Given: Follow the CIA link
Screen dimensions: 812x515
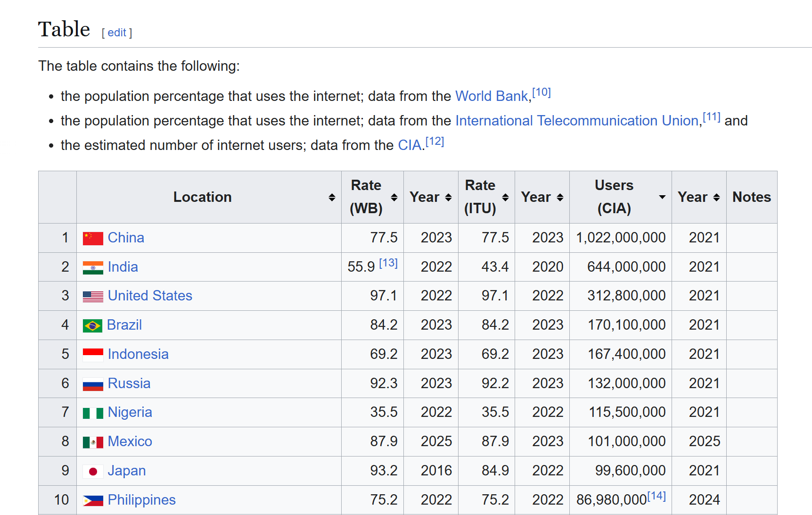Looking at the screenshot, I should [410, 145].
